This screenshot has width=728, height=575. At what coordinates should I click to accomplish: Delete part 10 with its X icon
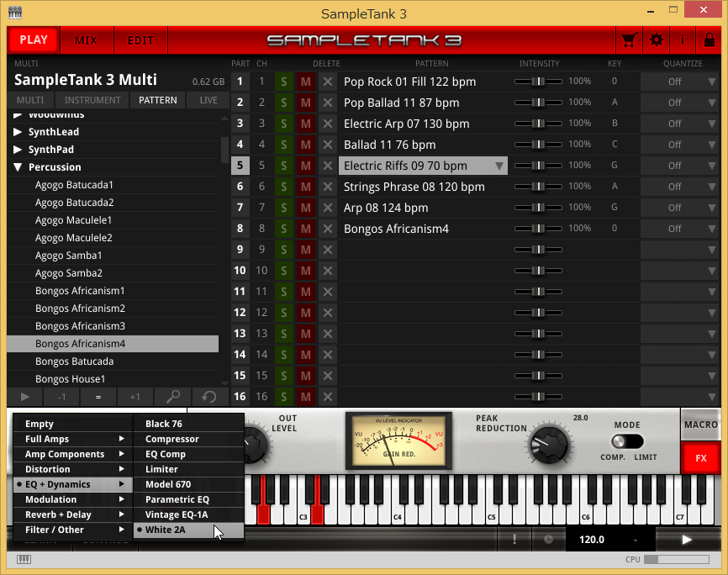pos(328,271)
